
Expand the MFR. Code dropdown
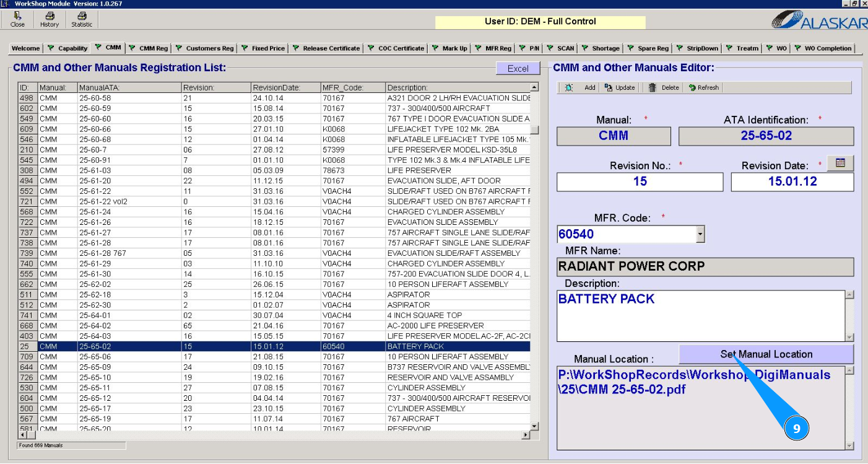[700, 234]
